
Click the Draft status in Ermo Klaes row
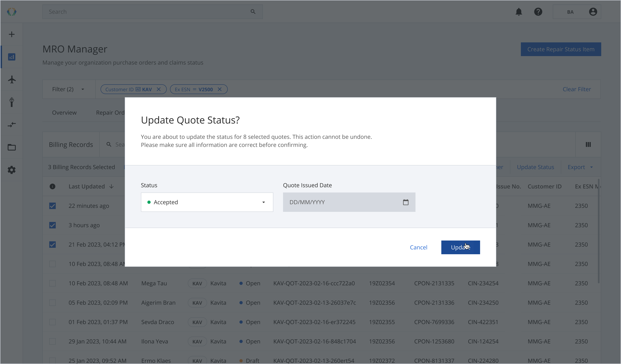click(249, 361)
